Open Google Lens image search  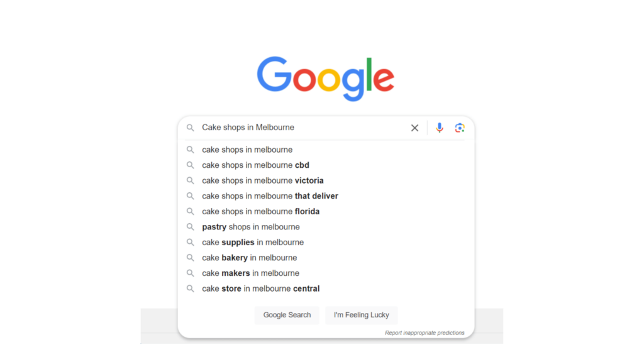459,128
